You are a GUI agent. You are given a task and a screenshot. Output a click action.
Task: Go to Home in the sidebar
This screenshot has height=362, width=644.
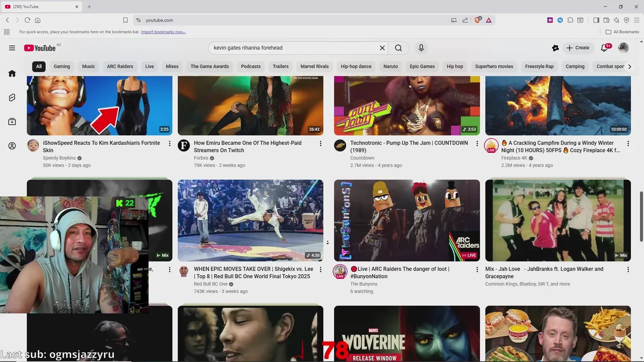pos(12,73)
